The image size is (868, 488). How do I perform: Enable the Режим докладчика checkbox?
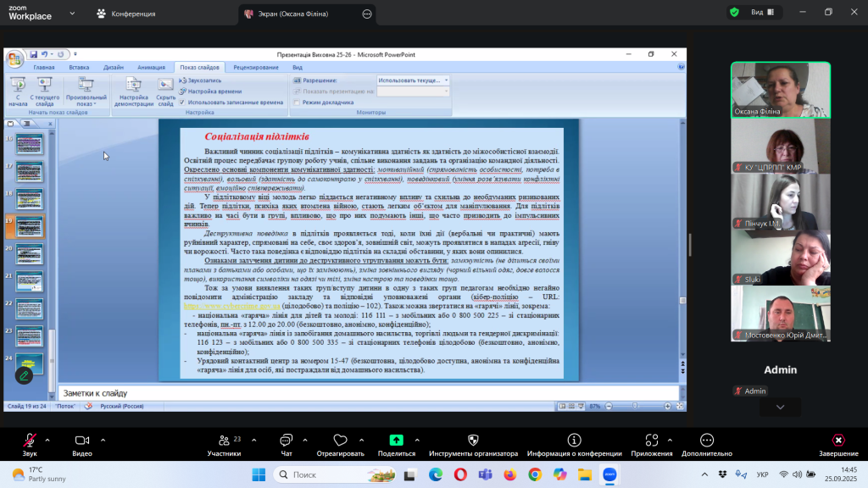(296, 102)
